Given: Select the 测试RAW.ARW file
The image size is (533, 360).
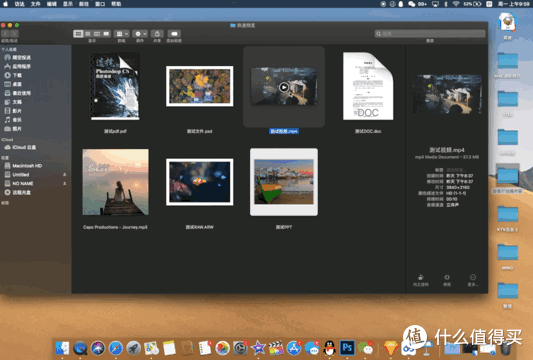Looking at the screenshot, I should click(x=200, y=182).
